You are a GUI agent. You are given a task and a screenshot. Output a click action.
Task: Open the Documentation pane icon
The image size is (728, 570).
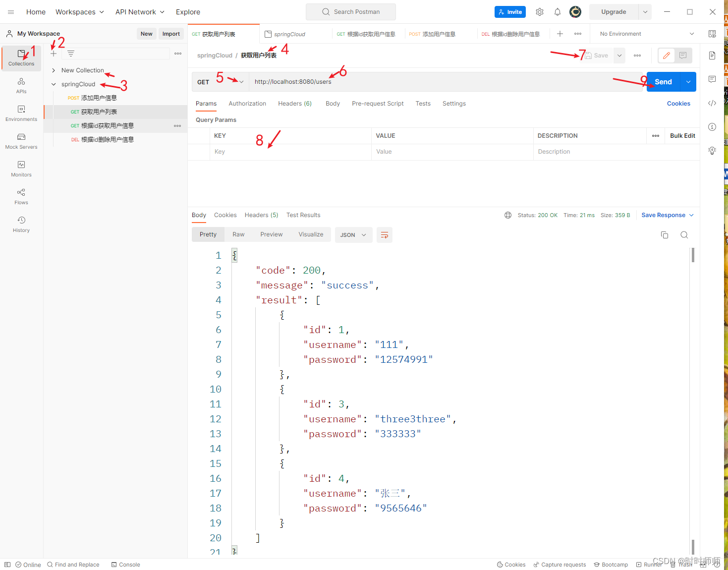click(712, 56)
